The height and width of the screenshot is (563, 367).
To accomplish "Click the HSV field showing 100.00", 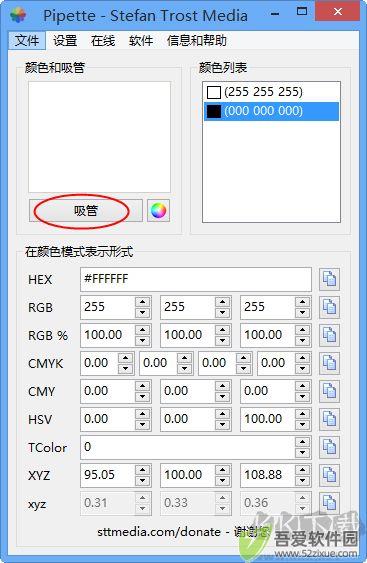I will tap(268, 419).
